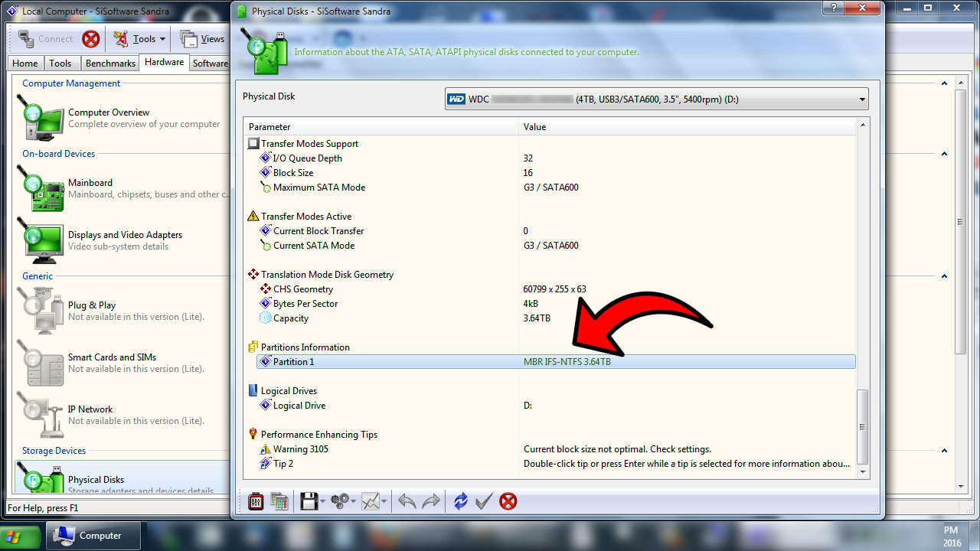
Task: Select the I/O Queue Depth row
Action: [557, 158]
